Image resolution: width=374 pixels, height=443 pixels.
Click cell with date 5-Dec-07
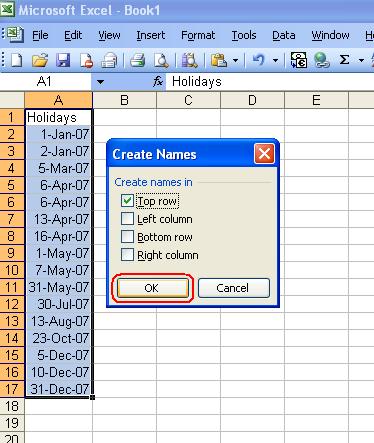[58, 355]
